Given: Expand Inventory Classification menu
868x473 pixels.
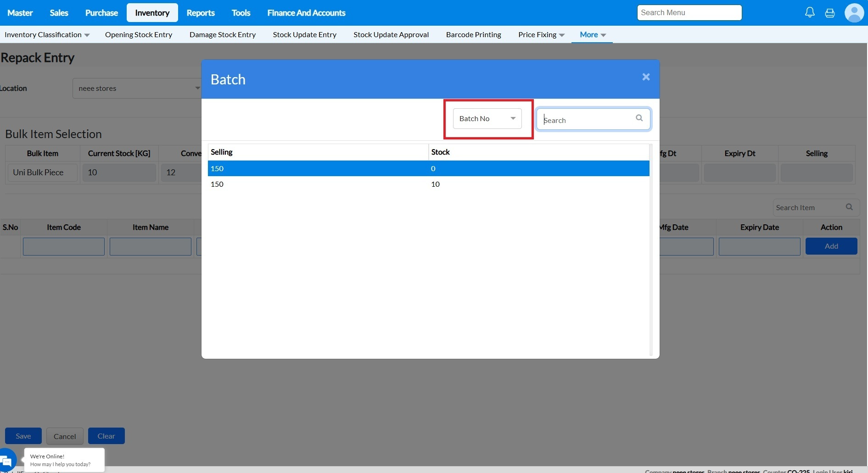Looking at the screenshot, I should pyautogui.click(x=47, y=34).
